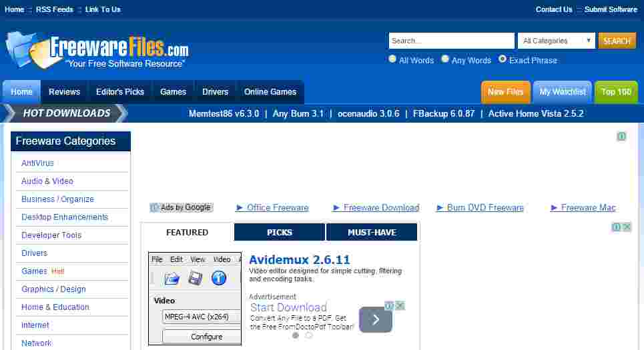Close the Start Download advertisement
This screenshot has width=644, height=350.
(x=400, y=305)
